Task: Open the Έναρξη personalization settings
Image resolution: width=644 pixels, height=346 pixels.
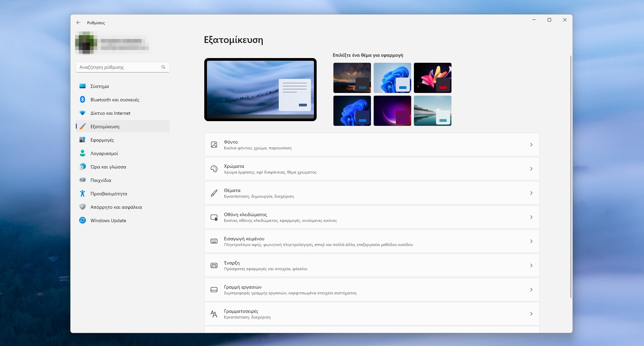Action: click(372, 265)
